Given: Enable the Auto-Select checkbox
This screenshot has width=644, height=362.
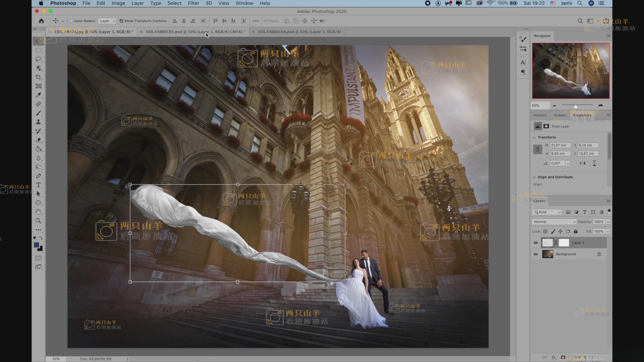Looking at the screenshot, I should point(71,21).
